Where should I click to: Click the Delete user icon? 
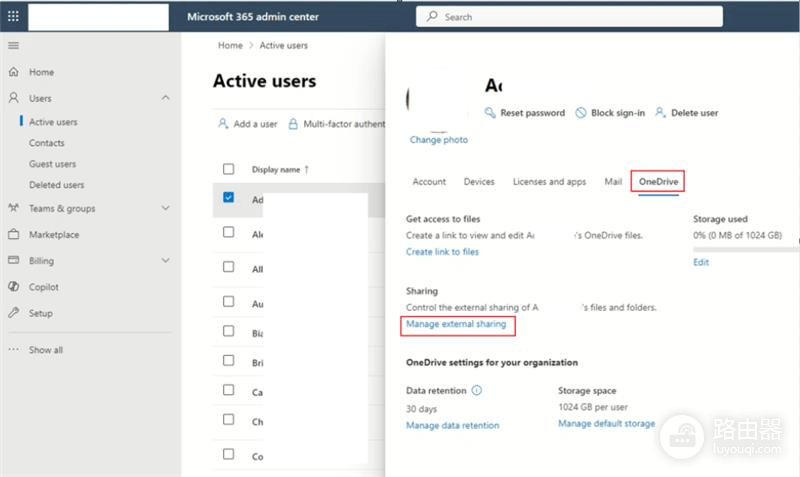click(660, 112)
